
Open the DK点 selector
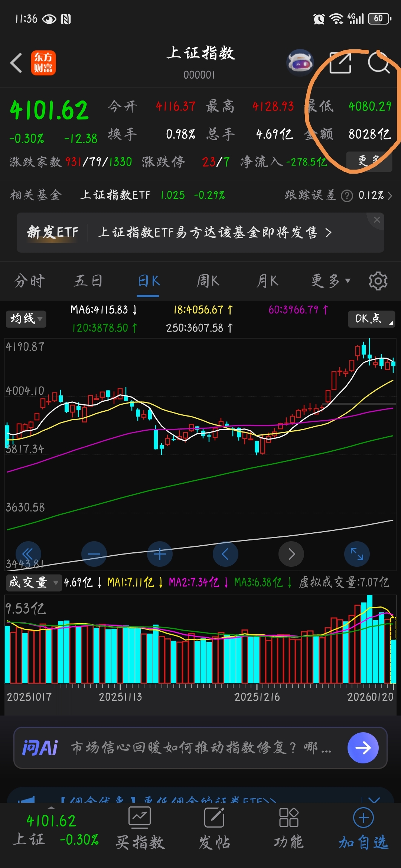tap(371, 319)
